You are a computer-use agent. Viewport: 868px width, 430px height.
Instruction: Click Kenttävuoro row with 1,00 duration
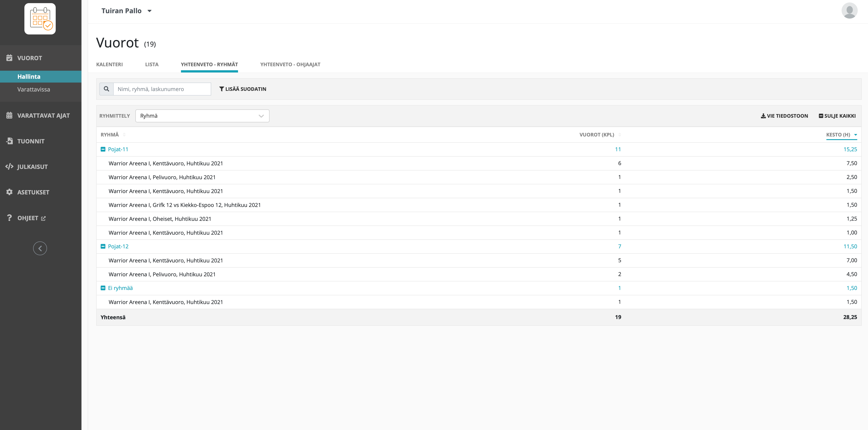tap(479, 232)
